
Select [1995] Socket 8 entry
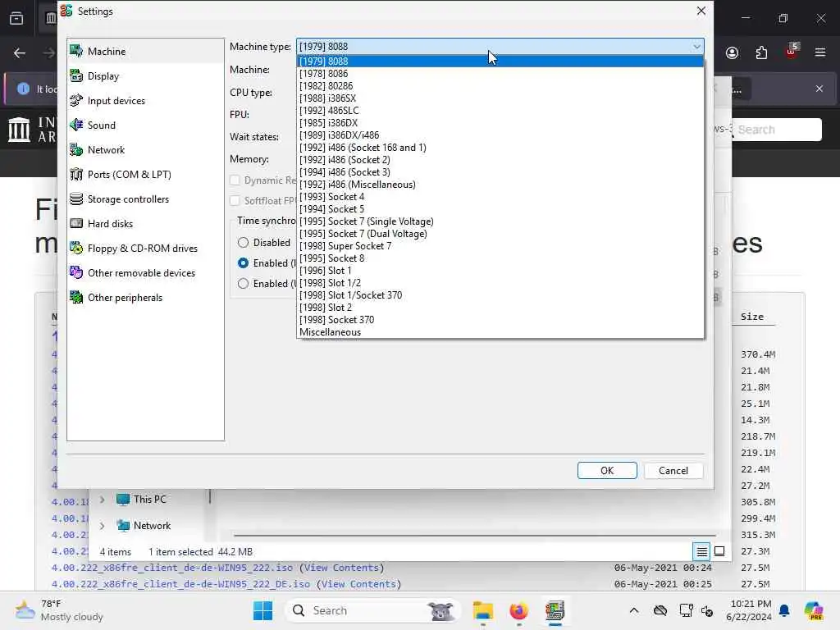click(x=500, y=258)
